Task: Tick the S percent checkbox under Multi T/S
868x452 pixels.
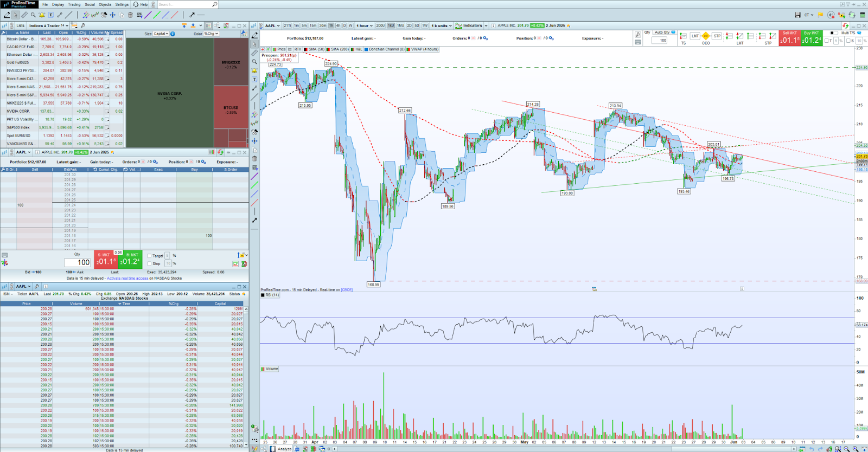Action: (848, 41)
